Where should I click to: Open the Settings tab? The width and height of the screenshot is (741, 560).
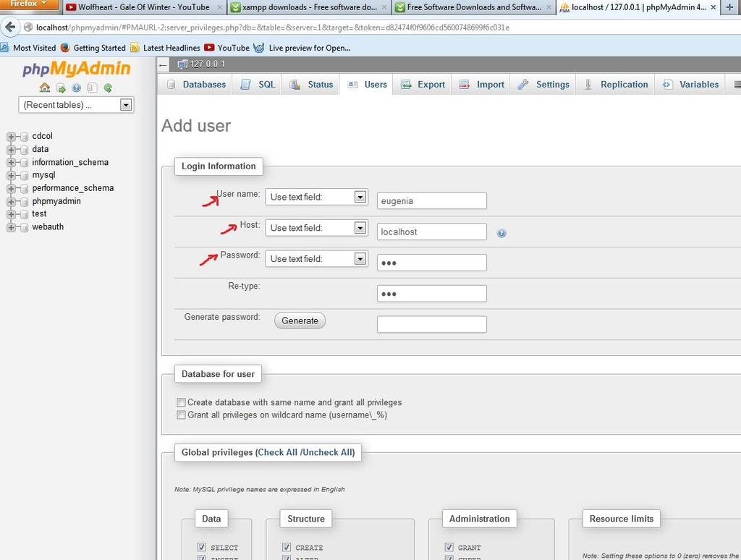[x=543, y=85]
